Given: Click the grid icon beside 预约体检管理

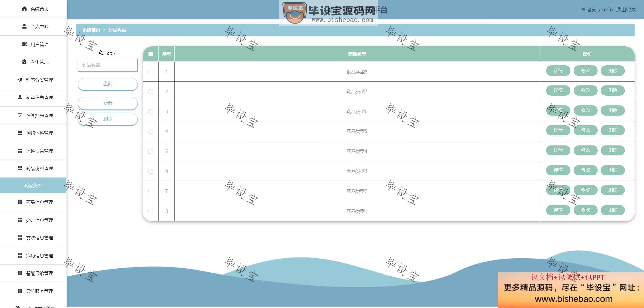Looking at the screenshot, I should [20, 133].
